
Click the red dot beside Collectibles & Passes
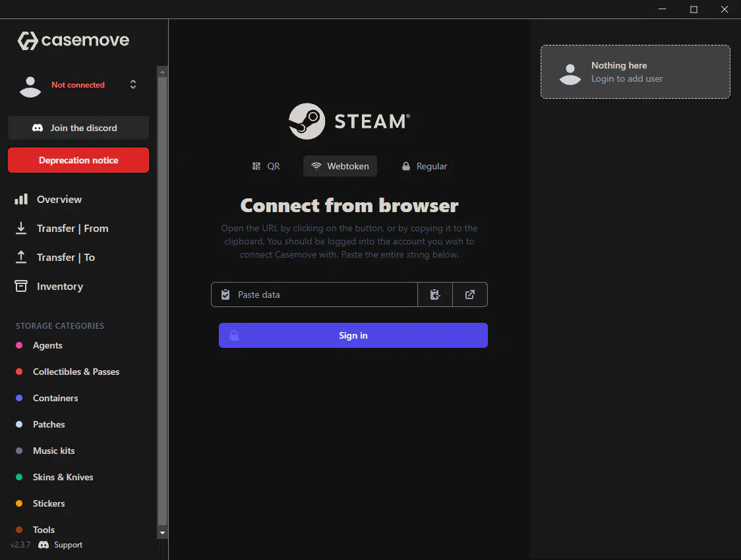pyautogui.click(x=19, y=372)
